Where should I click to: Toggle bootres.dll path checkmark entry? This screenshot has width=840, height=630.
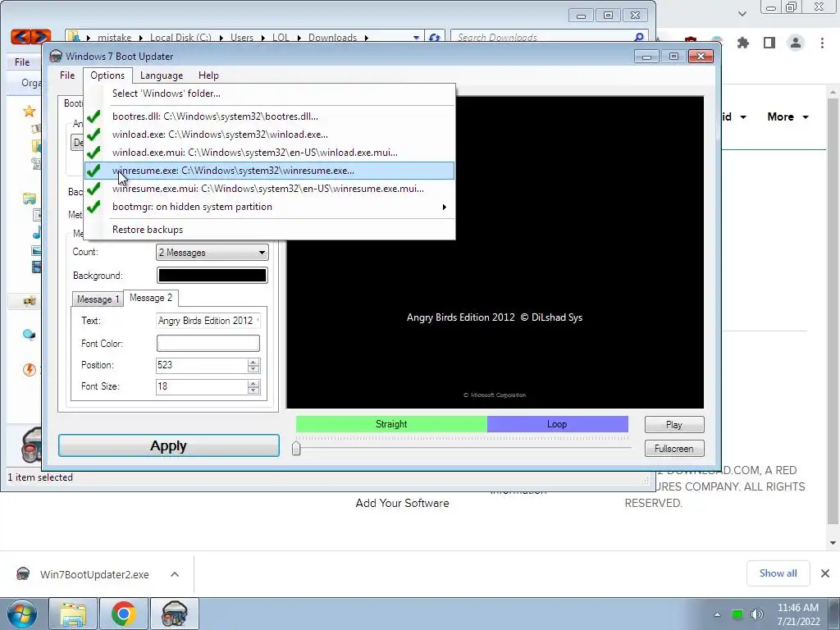click(x=270, y=116)
